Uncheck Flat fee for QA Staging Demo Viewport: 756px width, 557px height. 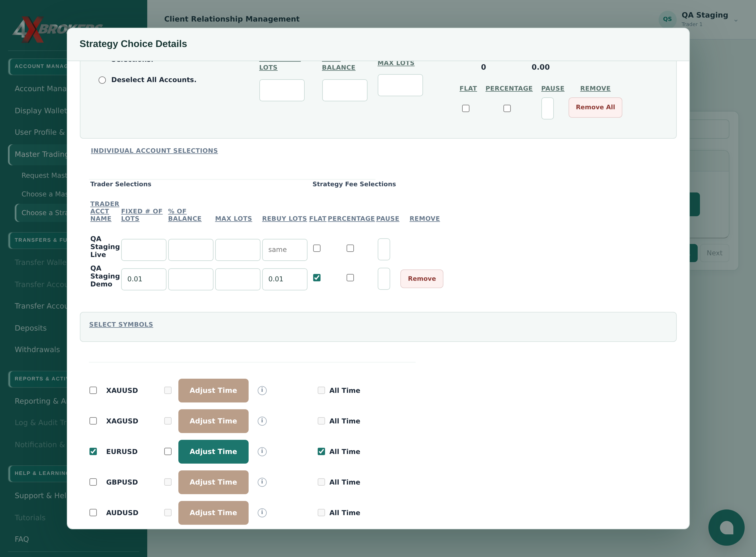click(317, 278)
